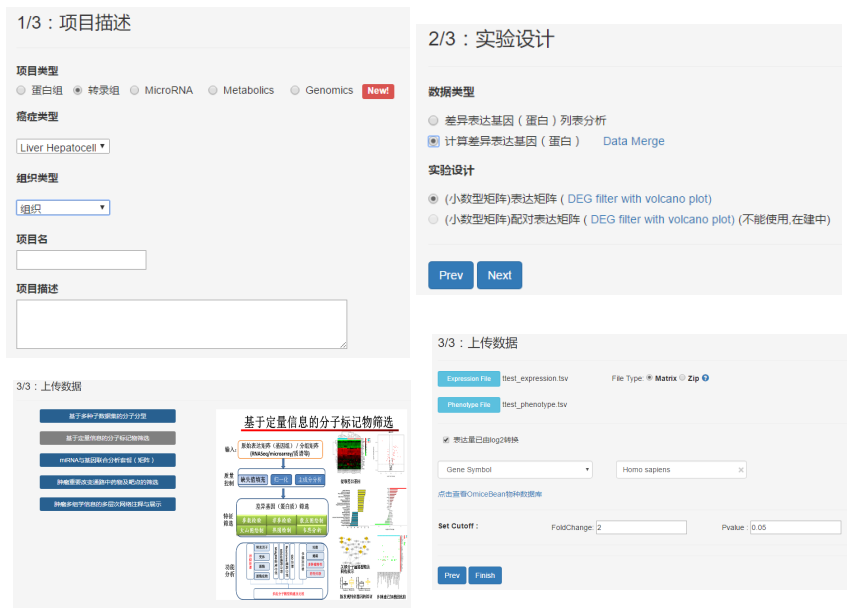
Task: Choose miRNA与基因联合分析套餐（矩阵）button
Action: (108, 460)
